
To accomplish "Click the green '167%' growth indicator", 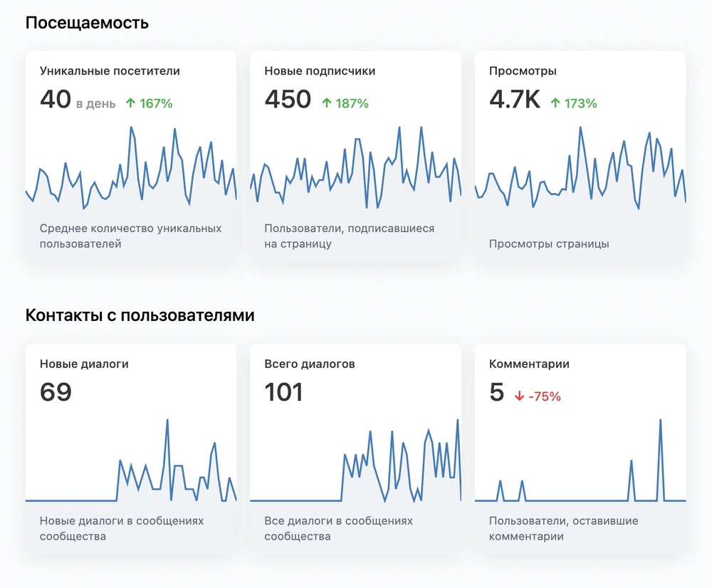I will pyautogui.click(x=149, y=103).
